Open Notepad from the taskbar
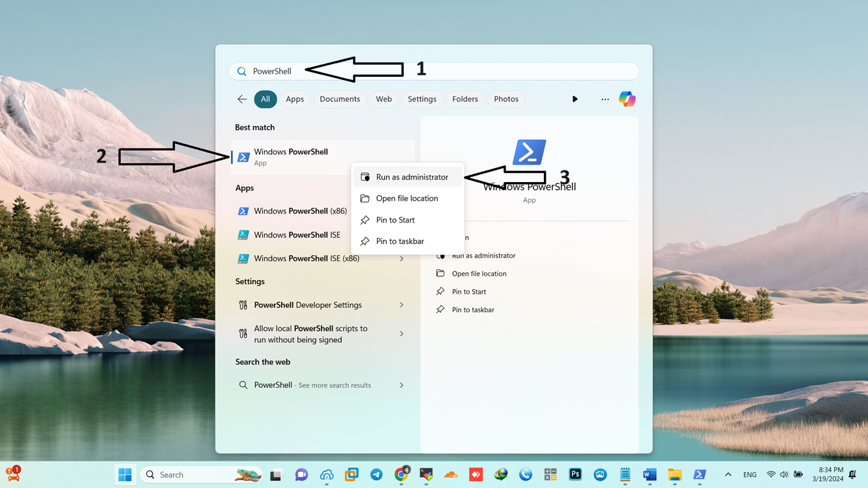The image size is (868, 488). tap(625, 475)
